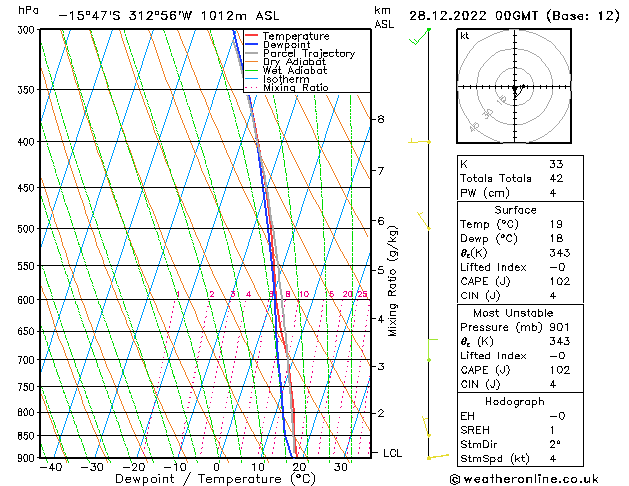Click the weatheronline.co.uk copyright text
Screen dimensions: 629x486
tap(524, 479)
